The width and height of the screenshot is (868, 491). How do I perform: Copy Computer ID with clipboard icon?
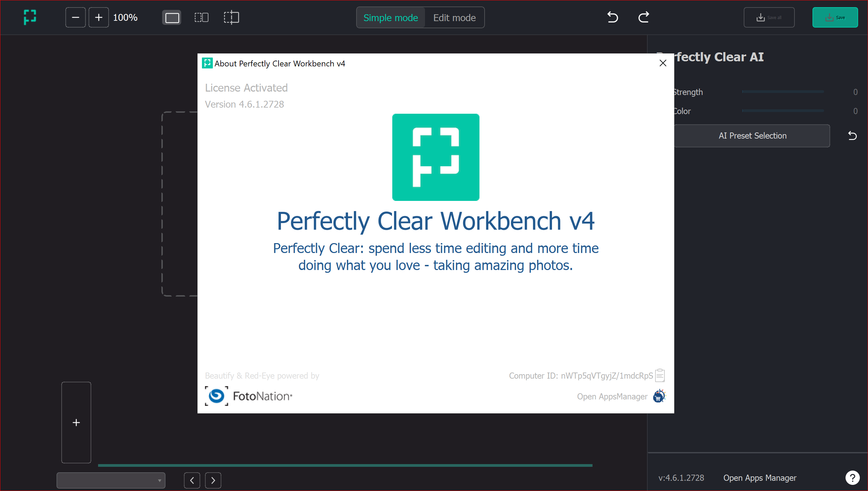[660, 375]
